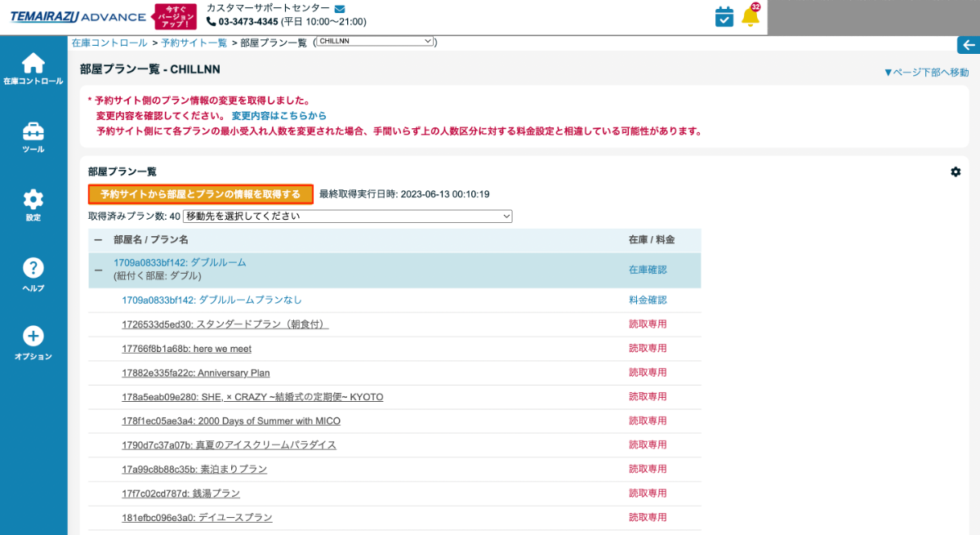
Task: Open the 在庫コントロール home section in the sidebar
Action: click(x=33, y=67)
